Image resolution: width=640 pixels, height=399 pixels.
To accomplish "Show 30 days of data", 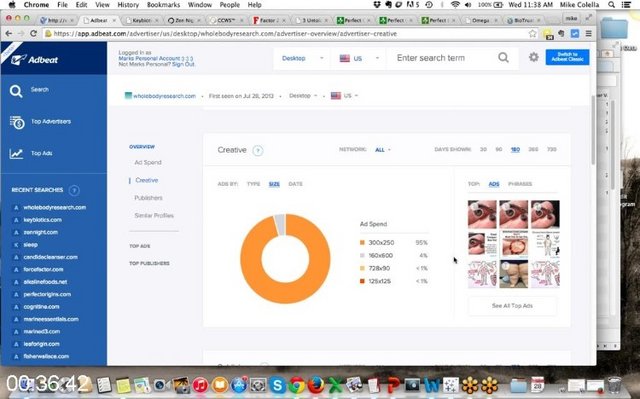I will [x=483, y=150].
